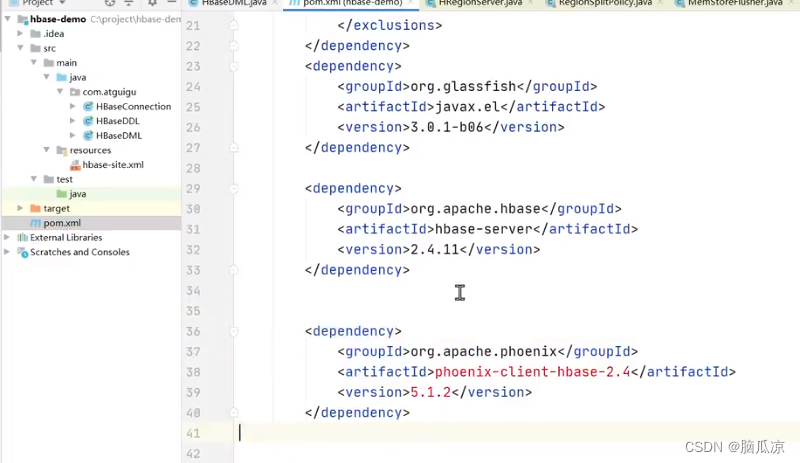This screenshot has height=463, width=800.
Task: Switch to the HBaseDML.java editor tab
Action: (x=234, y=4)
